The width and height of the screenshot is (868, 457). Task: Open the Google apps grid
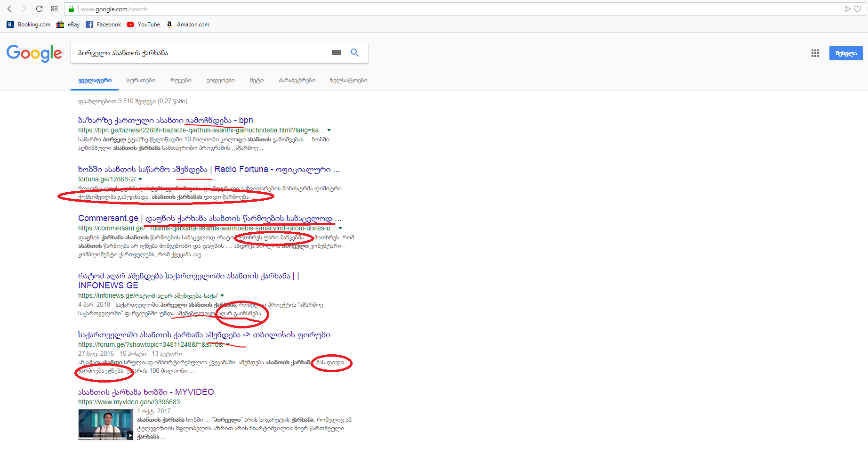pyautogui.click(x=815, y=53)
